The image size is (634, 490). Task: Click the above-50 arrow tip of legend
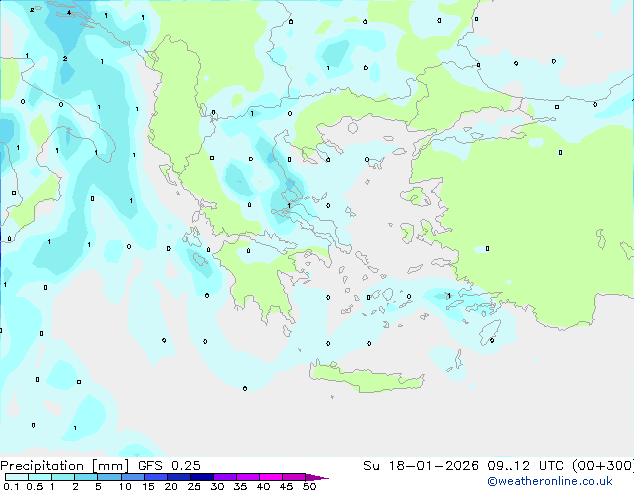(x=317, y=477)
